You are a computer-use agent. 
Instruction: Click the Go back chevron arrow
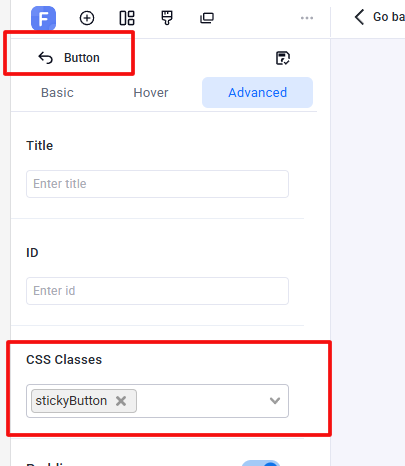pos(359,17)
